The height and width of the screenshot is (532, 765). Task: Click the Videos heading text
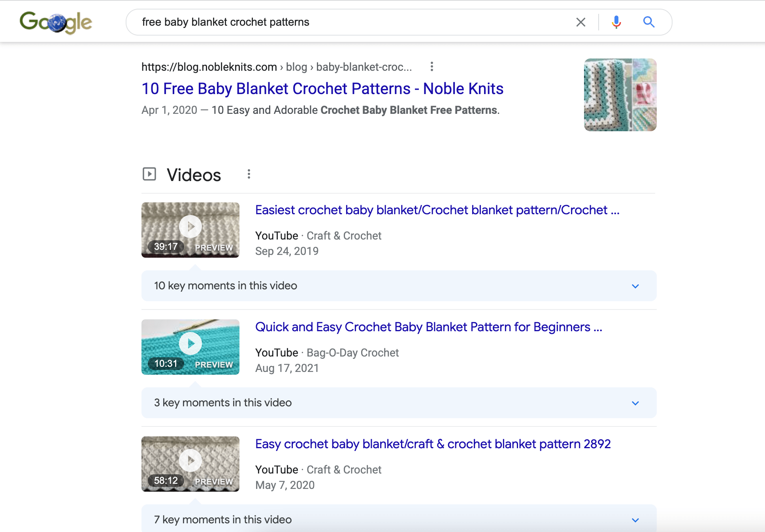click(194, 175)
